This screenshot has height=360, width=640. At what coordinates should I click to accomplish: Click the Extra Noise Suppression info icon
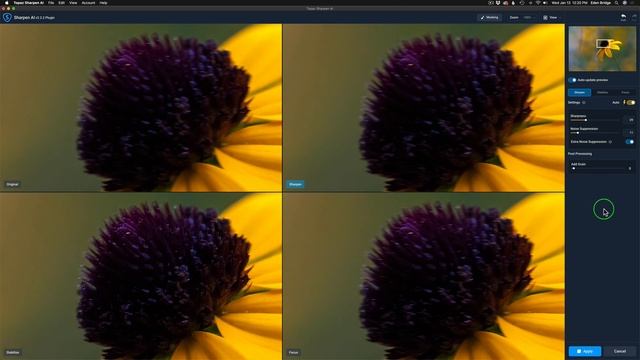point(611,142)
